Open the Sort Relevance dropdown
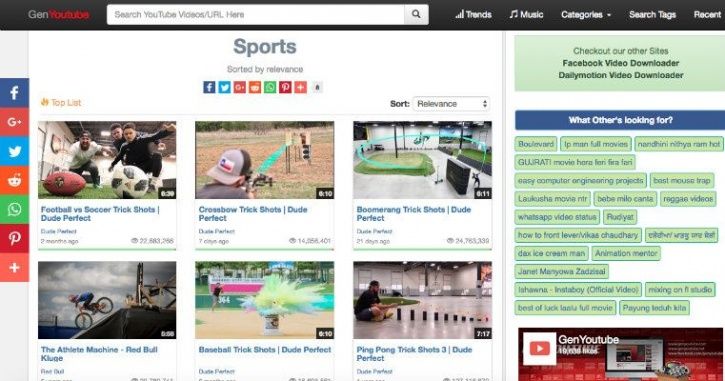The width and height of the screenshot is (725, 381). 451,104
